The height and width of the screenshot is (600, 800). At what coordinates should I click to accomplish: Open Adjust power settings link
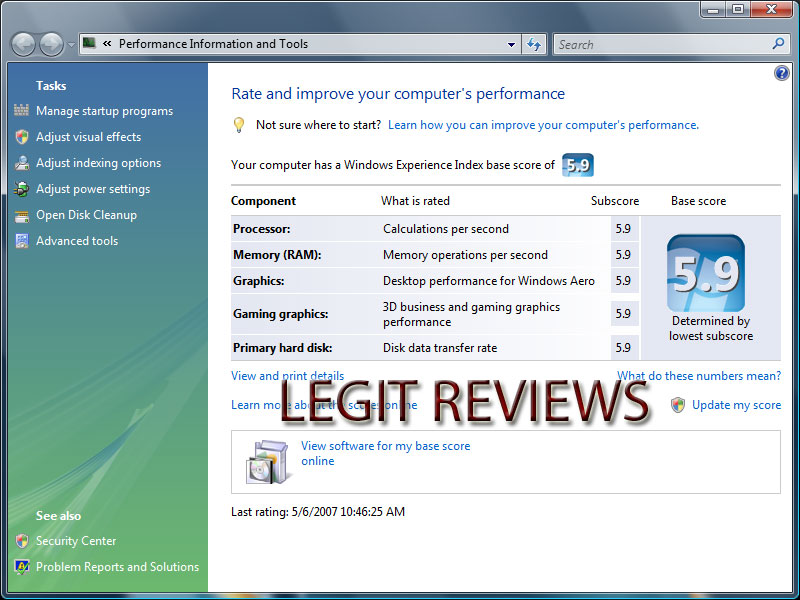coord(93,189)
